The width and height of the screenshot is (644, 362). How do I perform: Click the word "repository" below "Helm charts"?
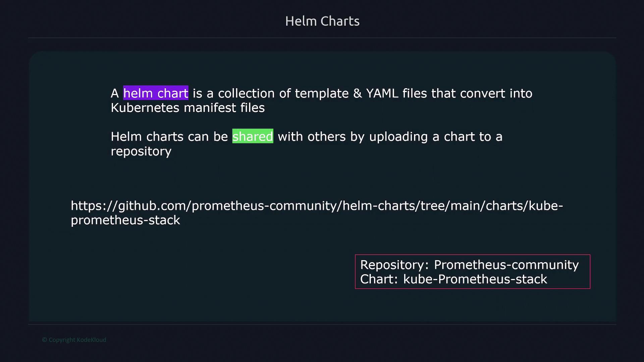[141, 152]
